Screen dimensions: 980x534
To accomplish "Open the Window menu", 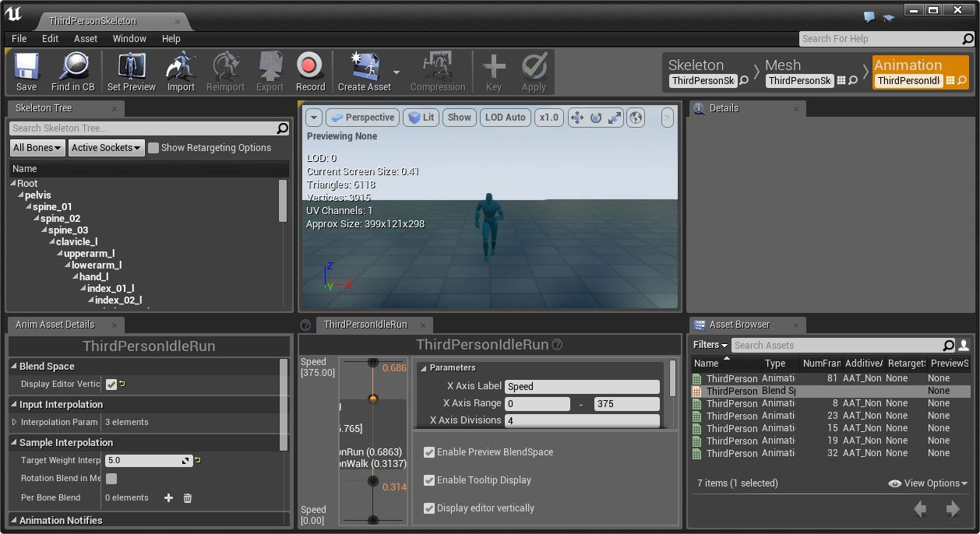I will coord(129,38).
